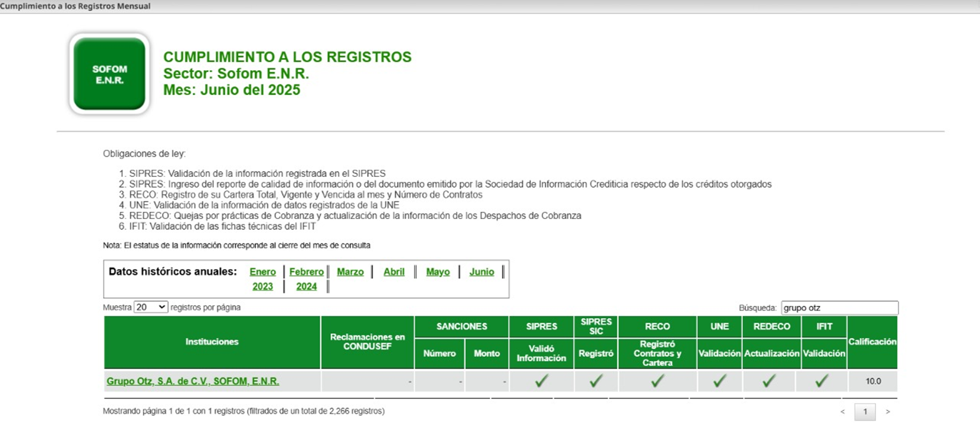
Task: Select the Abril month link
Action: coord(394,271)
